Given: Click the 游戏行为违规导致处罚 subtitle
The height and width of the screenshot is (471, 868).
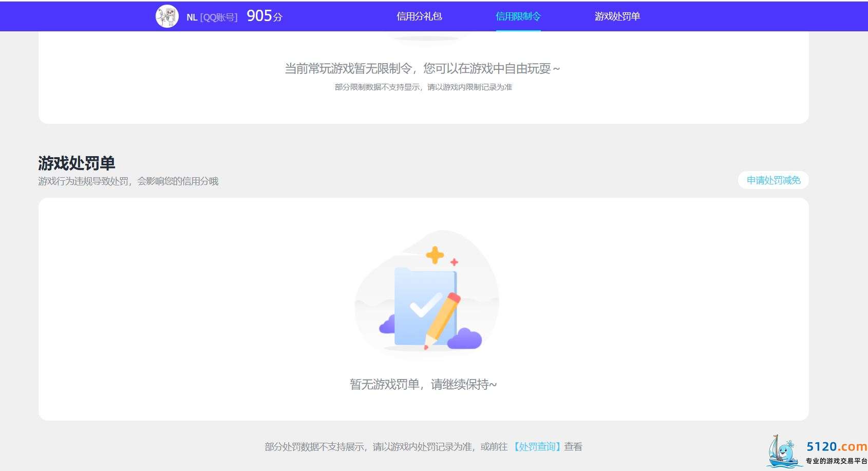Looking at the screenshot, I should 128,181.
